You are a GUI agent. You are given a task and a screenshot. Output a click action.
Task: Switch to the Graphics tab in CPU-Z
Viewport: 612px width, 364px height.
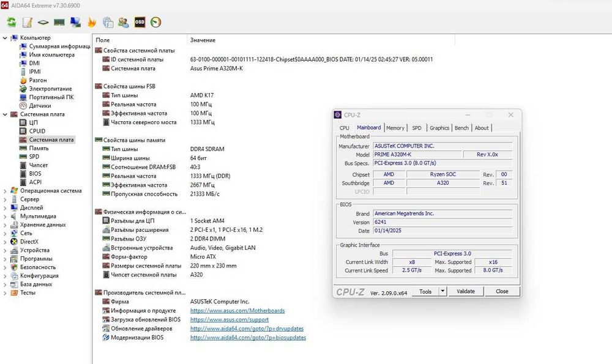tap(439, 128)
